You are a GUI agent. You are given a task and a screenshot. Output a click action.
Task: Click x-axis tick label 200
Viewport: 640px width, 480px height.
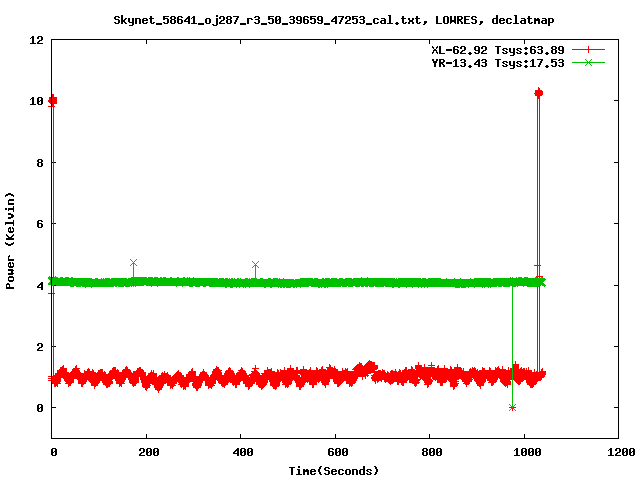pyautogui.click(x=149, y=452)
